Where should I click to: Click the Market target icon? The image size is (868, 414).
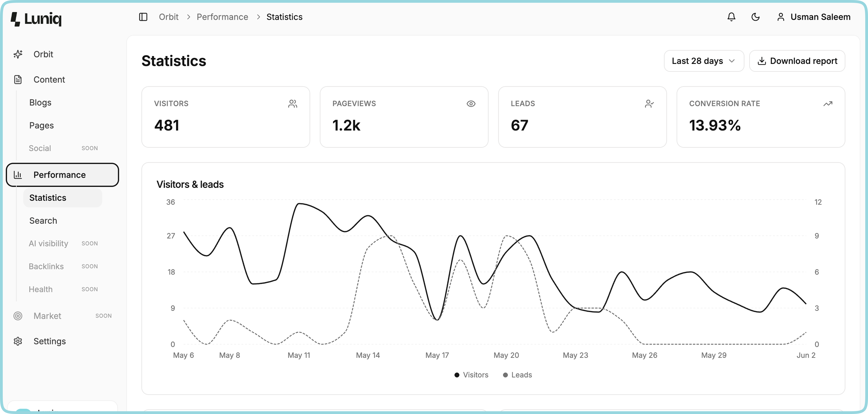(x=18, y=316)
